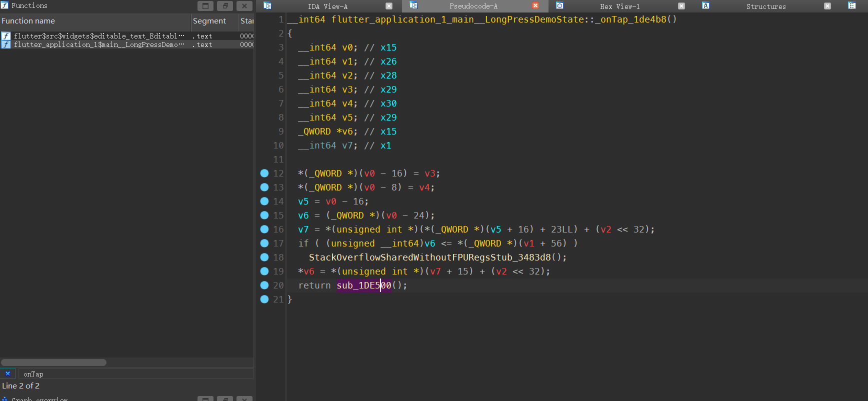868x401 pixels.
Task: Click the x1 register comment
Action: click(x=385, y=145)
